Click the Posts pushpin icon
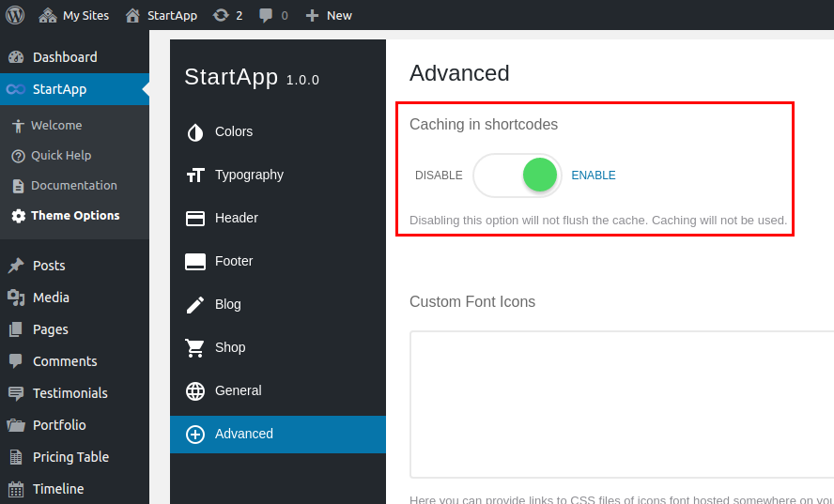The height and width of the screenshot is (504, 834). click(16, 266)
